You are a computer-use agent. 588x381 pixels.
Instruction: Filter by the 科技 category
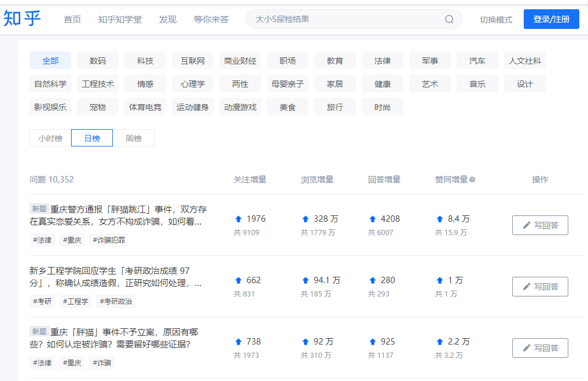pos(145,60)
